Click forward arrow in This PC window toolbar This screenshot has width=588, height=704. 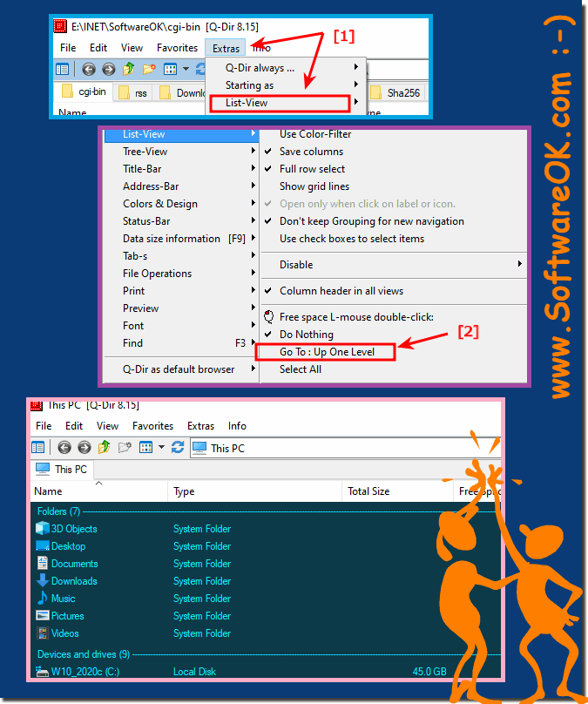pyautogui.click(x=84, y=447)
